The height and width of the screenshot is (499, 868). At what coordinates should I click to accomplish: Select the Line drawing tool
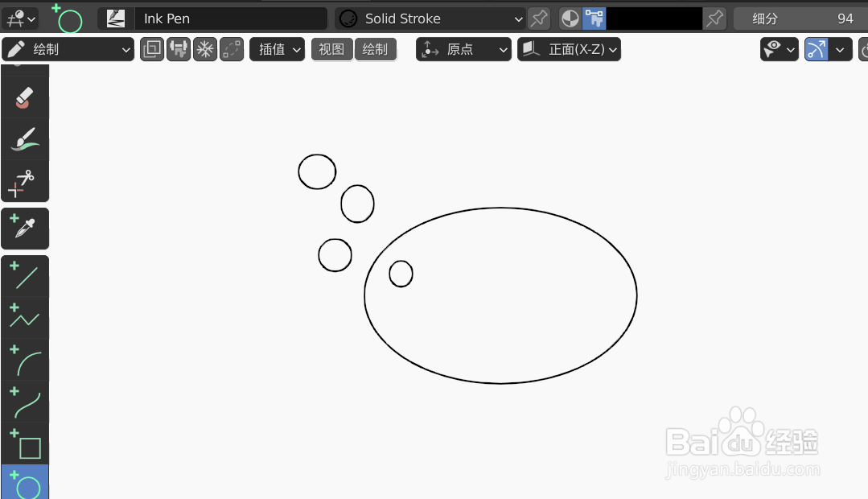coord(25,277)
